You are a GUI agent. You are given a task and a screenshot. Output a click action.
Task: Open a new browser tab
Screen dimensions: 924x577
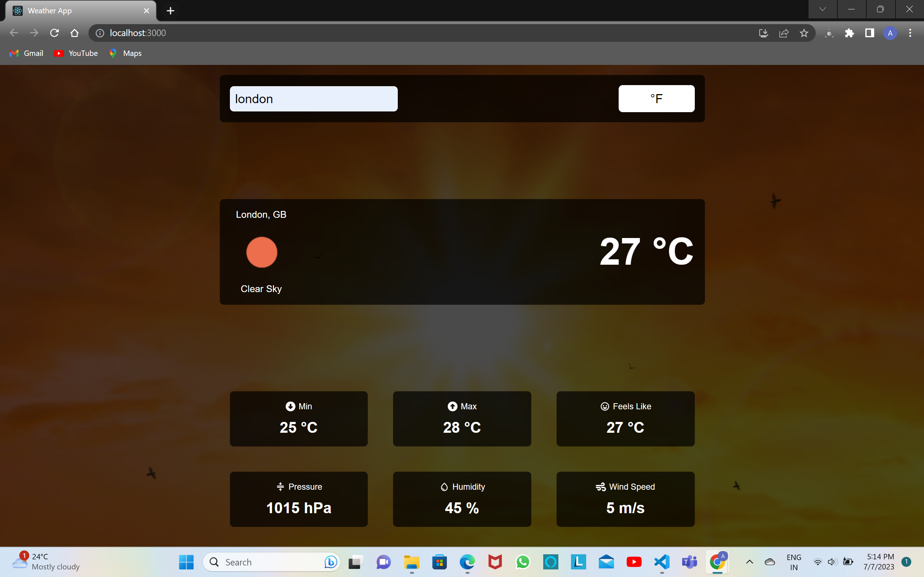170,10
